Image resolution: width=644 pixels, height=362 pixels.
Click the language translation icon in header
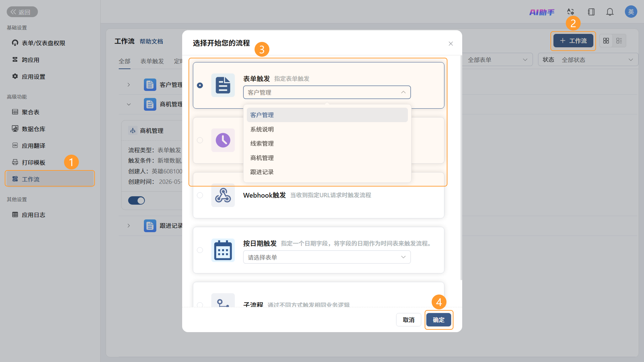(x=571, y=12)
